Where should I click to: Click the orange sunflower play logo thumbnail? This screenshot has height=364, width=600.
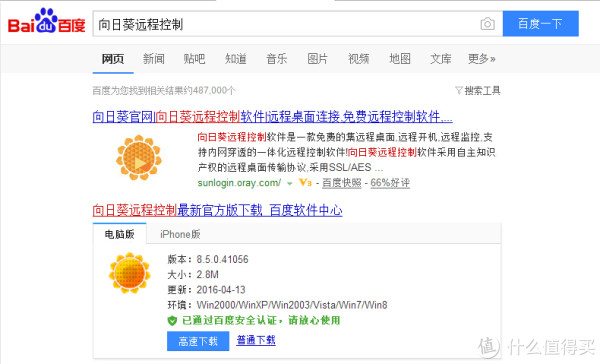[x=139, y=158]
